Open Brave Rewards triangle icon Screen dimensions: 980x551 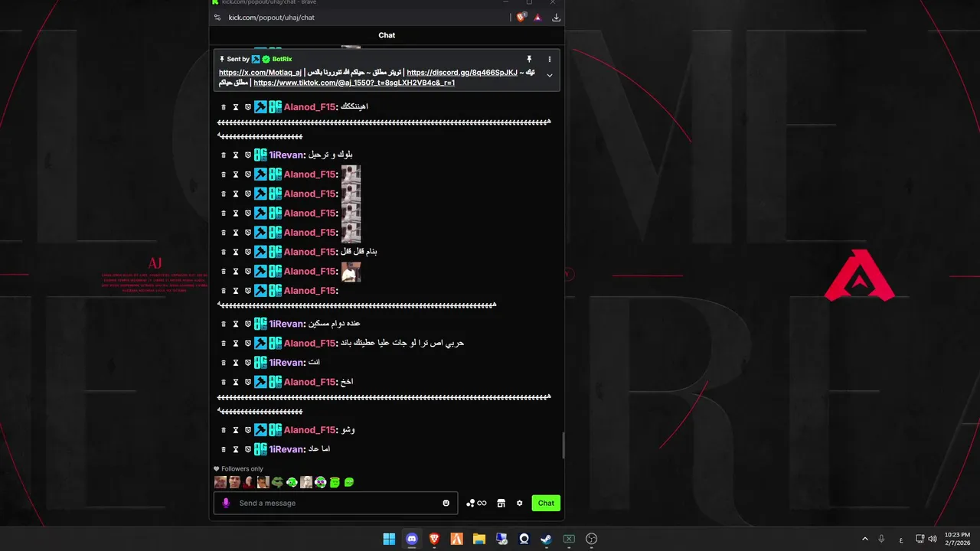click(537, 17)
